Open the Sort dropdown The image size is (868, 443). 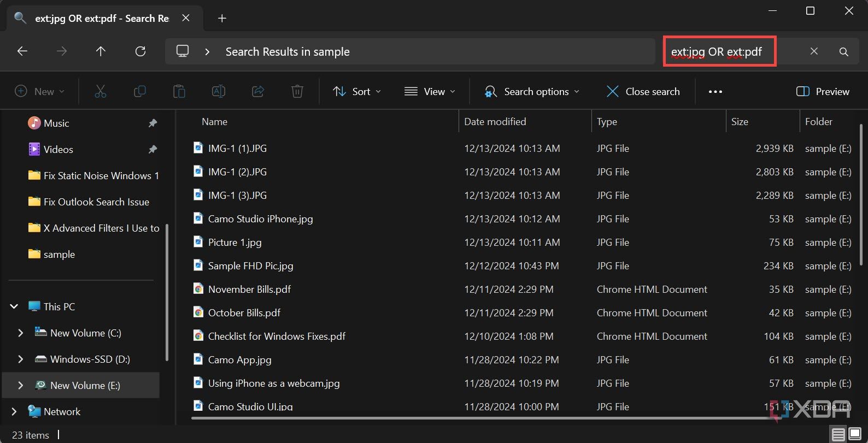point(357,91)
